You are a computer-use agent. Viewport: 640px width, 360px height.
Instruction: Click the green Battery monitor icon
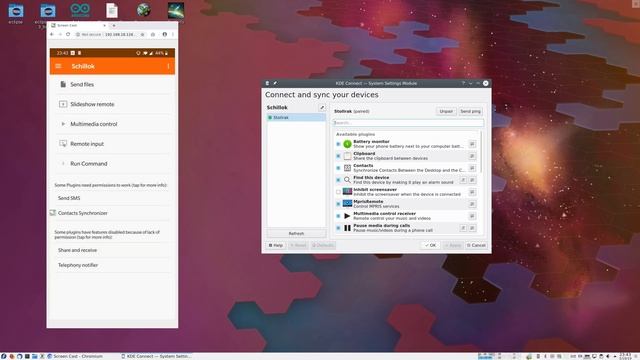click(347, 144)
